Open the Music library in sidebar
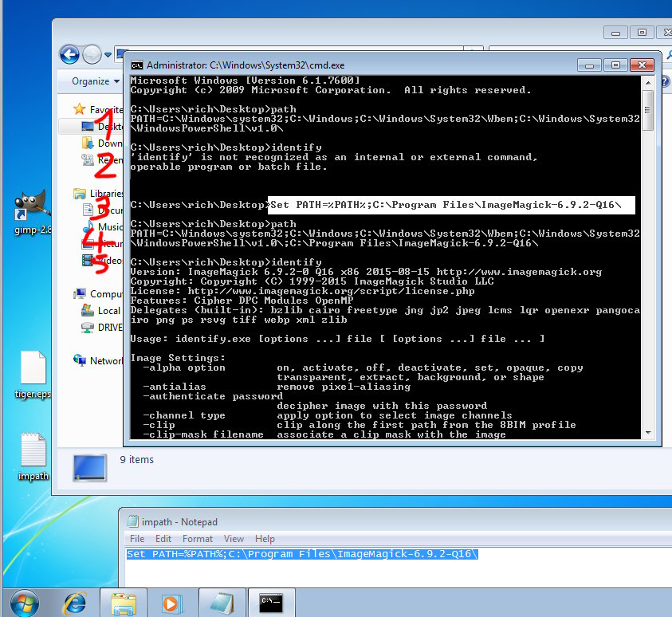The image size is (672, 617). tap(102, 226)
